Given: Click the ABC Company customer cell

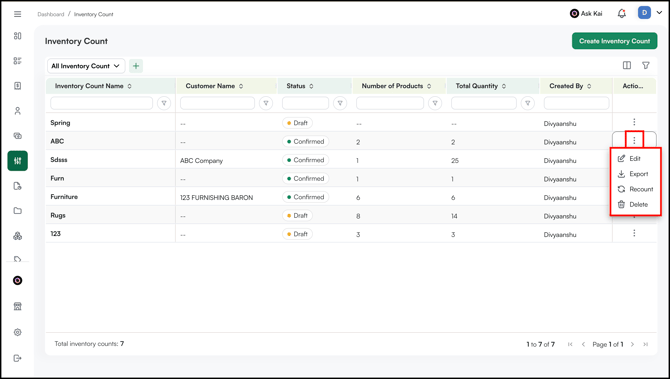Looking at the screenshot, I should (201, 161).
